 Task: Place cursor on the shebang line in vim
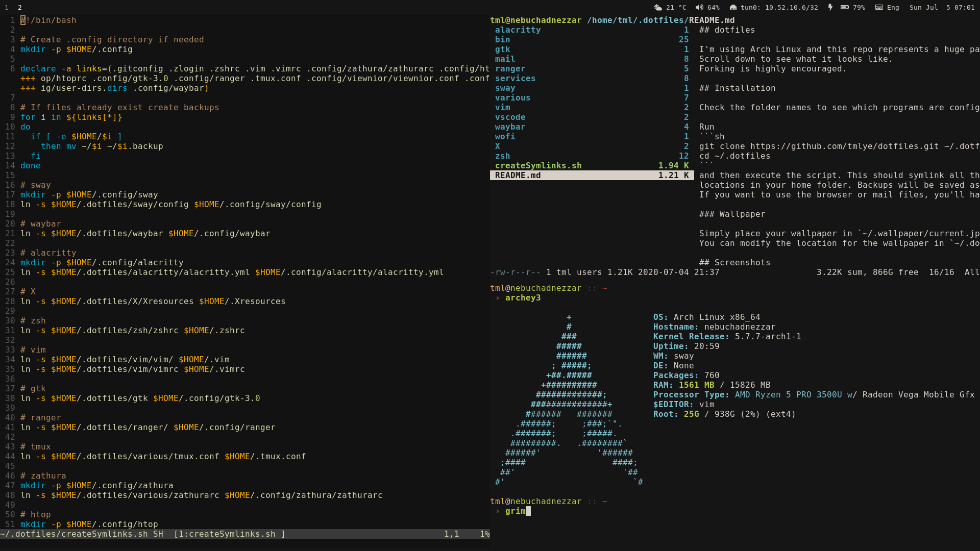click(48, 20)
